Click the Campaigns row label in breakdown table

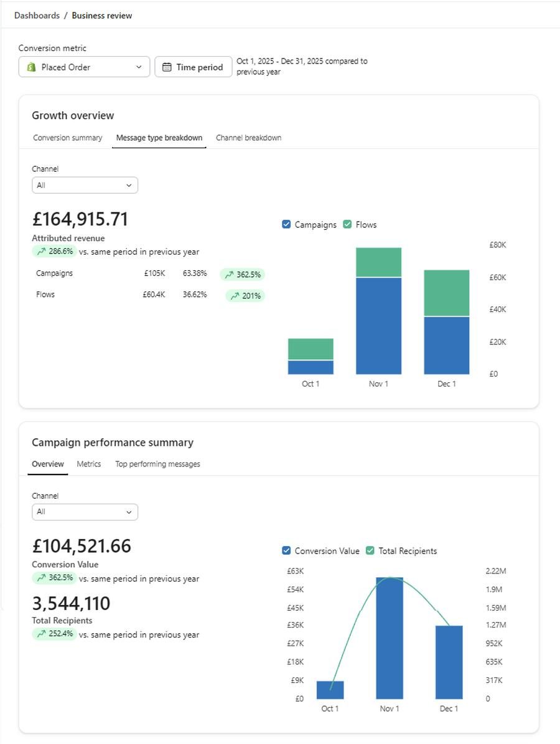55,273
